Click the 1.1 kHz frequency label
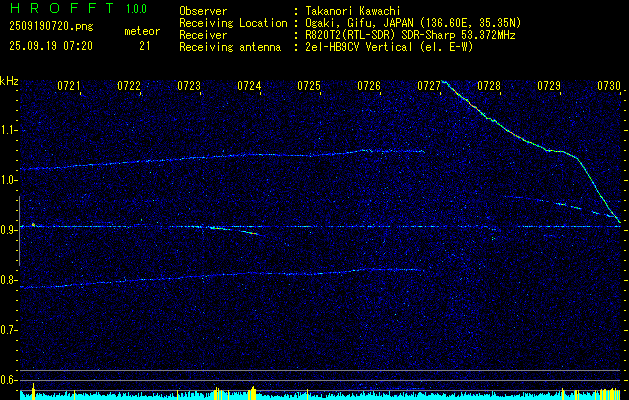 click(x=9, y=130)
